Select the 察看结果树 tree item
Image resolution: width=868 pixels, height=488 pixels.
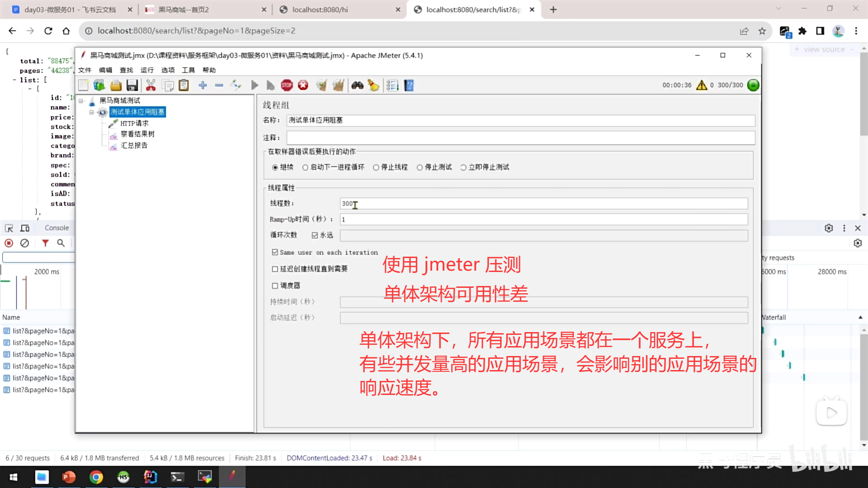137,134
